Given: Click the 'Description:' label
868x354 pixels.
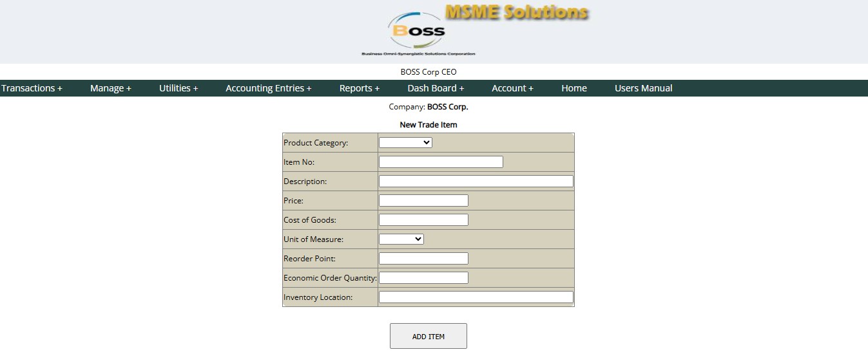Looking at the screenshot, I should pos(305,182).
